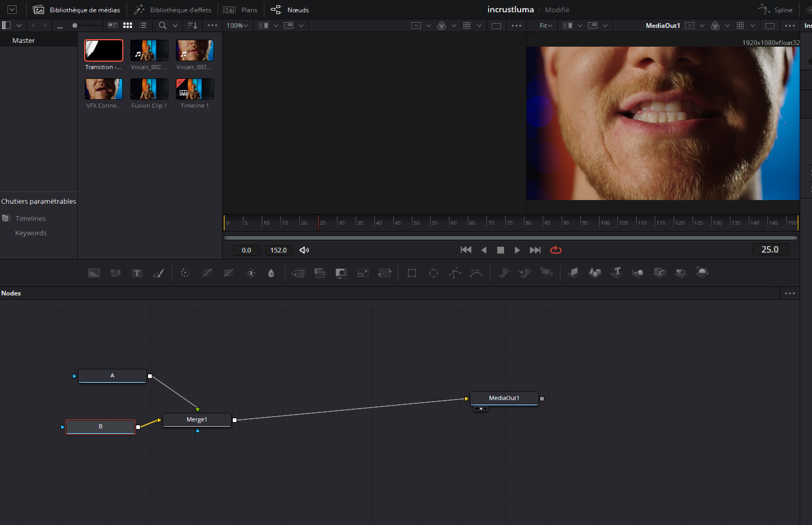Viewport: 812px width, 525px height.
Task: Toggle the Spline panel
Action: point(775,10)
